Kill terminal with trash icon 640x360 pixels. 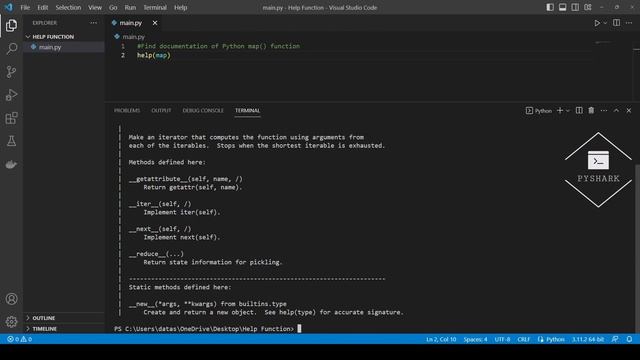point(591,111)
